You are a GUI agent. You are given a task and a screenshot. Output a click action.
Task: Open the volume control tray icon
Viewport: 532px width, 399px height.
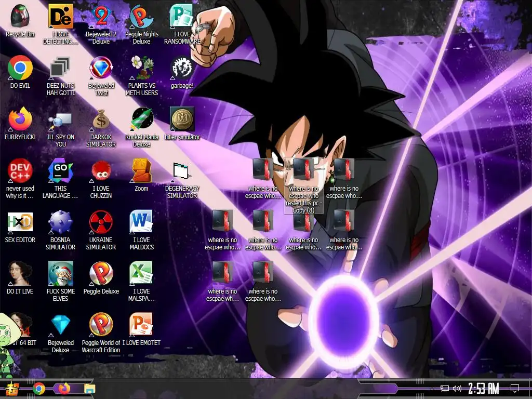pyautogui.click(x=457, y=389)
